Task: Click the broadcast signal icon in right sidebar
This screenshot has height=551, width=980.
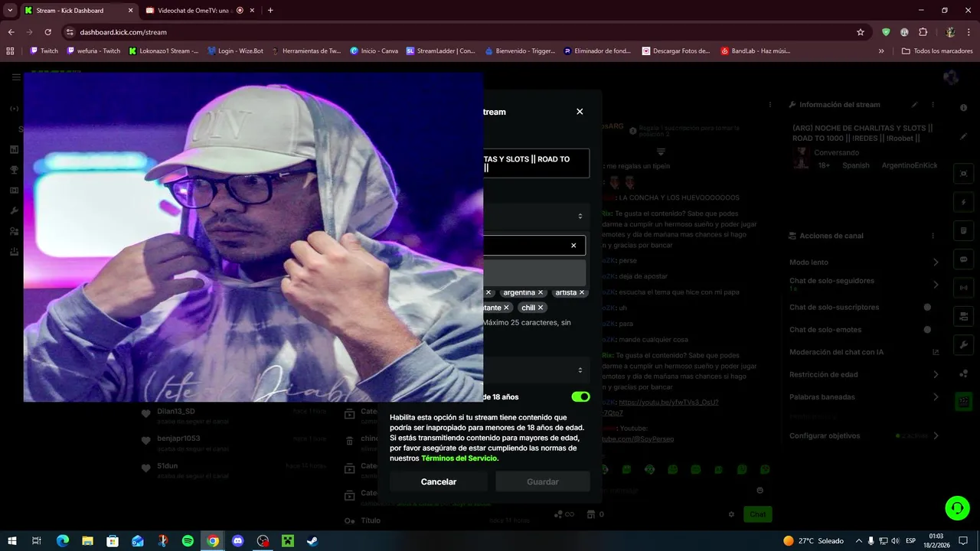Action: (964, 288)
